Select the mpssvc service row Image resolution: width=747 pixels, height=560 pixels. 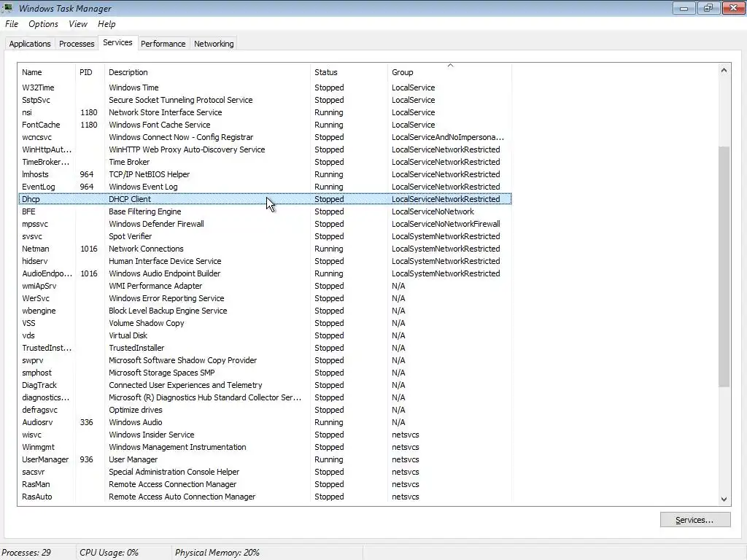(265, 224)
